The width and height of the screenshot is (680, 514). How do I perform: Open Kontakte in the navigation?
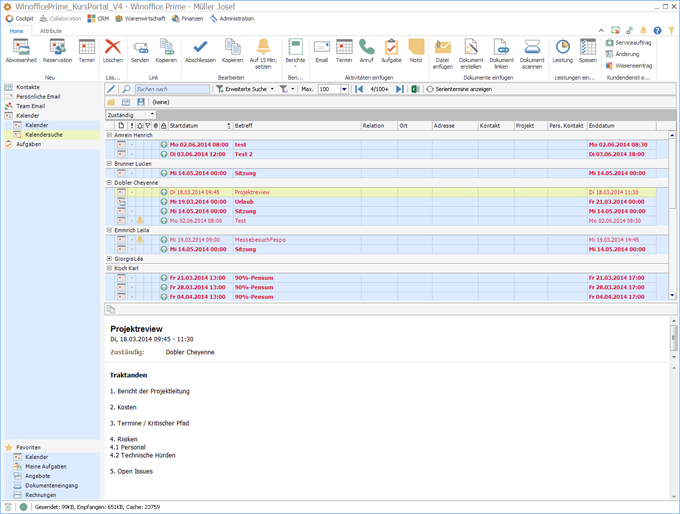(x=28, y=87)
